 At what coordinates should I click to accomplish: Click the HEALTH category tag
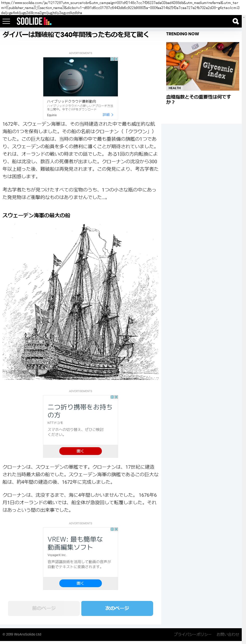click(174, 88)
